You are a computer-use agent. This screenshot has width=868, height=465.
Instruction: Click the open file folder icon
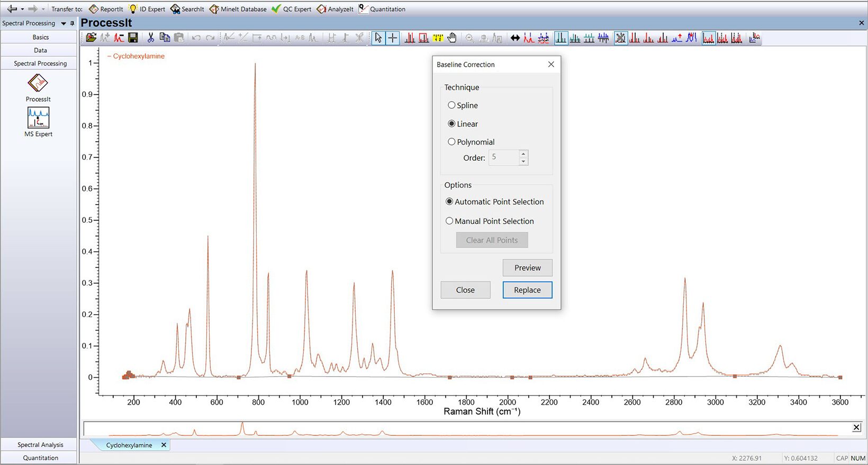91,38
